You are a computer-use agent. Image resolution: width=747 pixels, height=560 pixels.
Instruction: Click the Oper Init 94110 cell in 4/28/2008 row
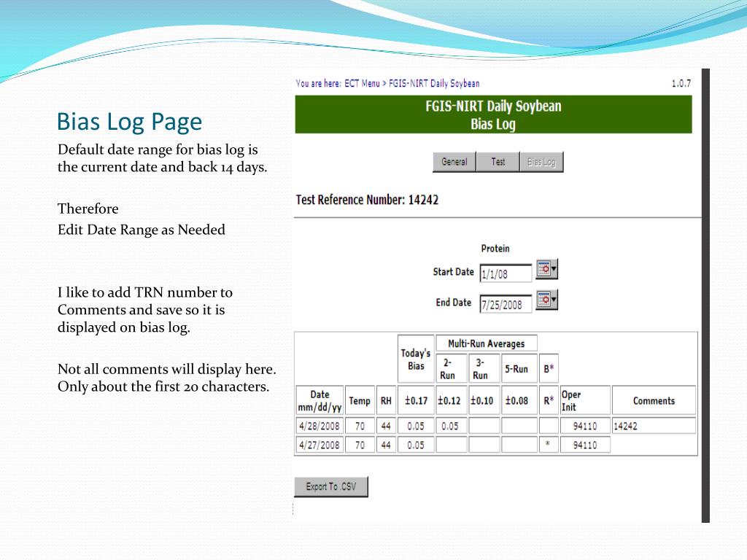coord(585,426)
